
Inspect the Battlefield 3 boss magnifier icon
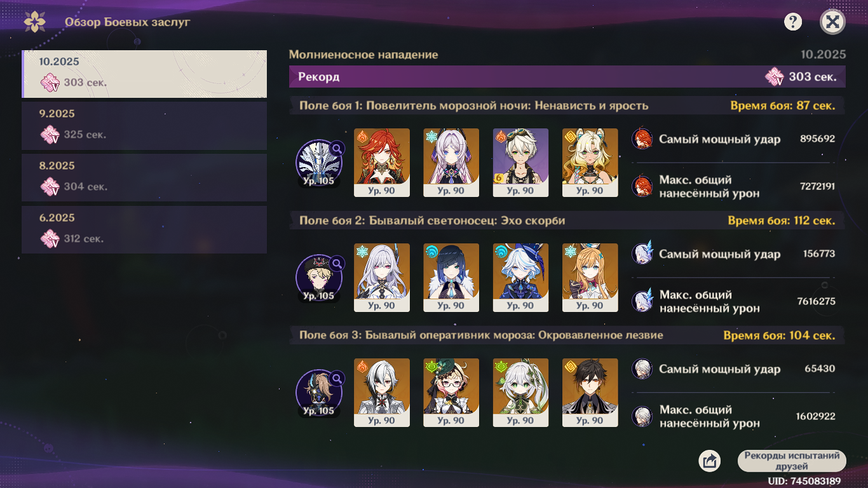[x=337, y=378]
